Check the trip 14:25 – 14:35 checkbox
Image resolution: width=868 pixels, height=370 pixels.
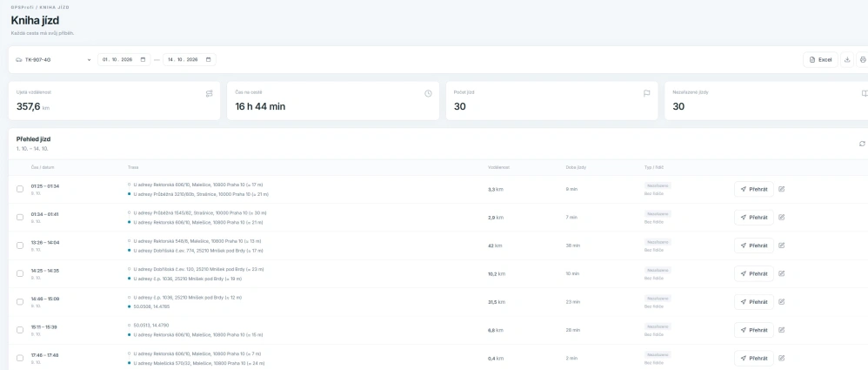tap(20, 273)
